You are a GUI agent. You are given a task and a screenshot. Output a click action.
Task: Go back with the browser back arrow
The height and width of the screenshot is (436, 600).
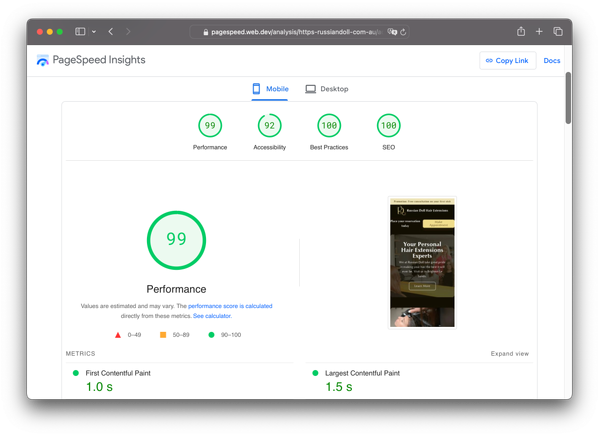111,31
